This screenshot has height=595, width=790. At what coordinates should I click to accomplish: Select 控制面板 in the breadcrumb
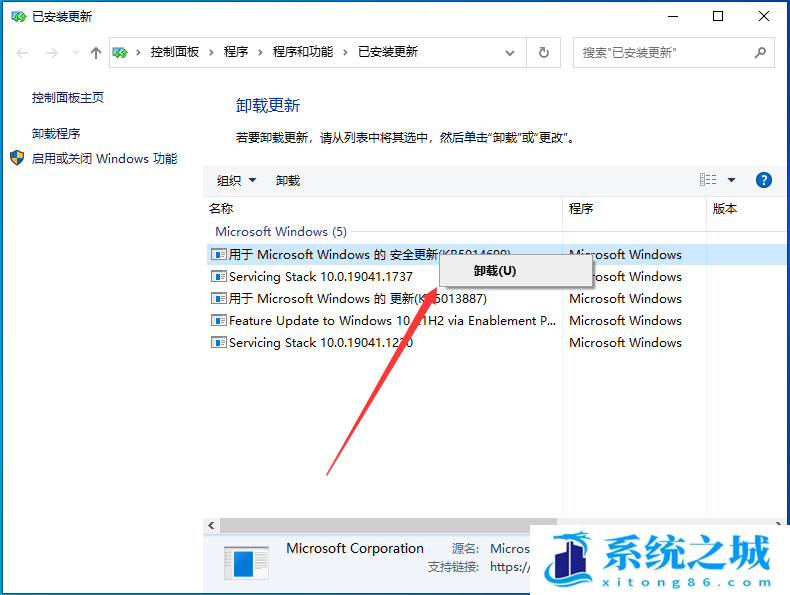tap(174, 52)
